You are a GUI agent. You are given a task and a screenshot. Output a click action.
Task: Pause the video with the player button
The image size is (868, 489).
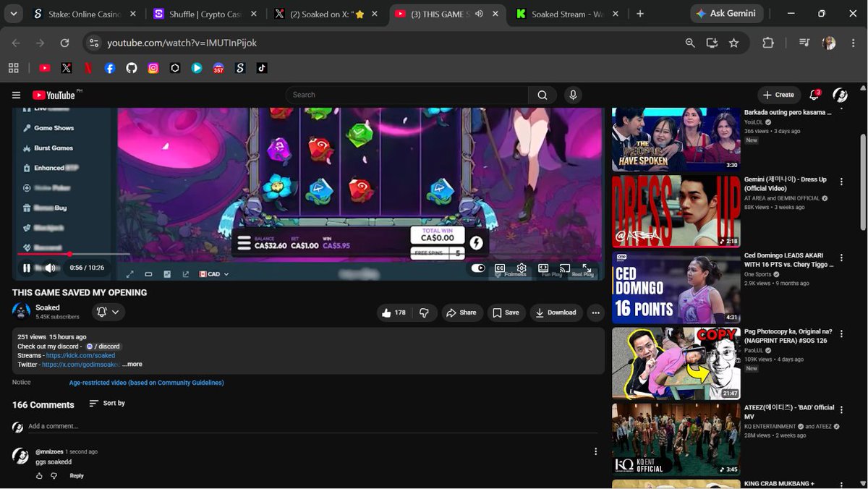pos(27,268)
